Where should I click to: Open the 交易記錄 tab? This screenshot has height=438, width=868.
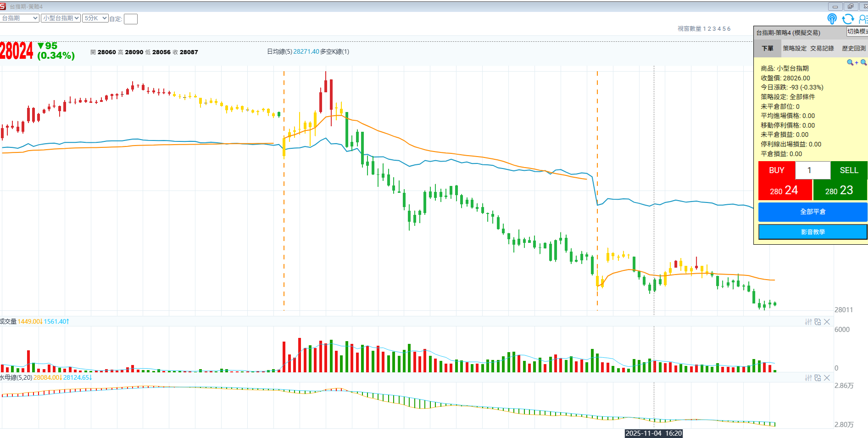click(822, 48)
